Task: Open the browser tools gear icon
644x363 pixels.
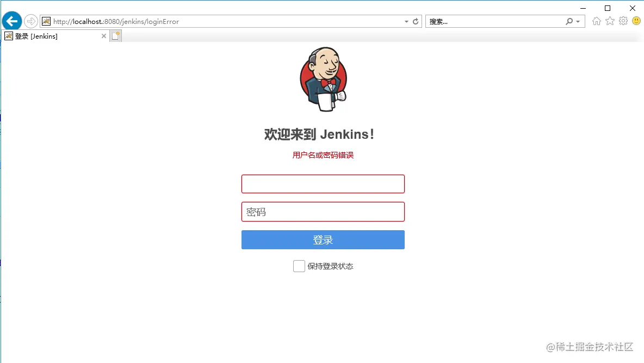Action: (x=623, y=21)
